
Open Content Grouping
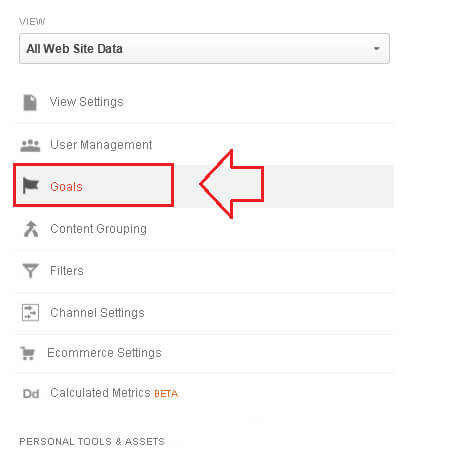[98, 229]
